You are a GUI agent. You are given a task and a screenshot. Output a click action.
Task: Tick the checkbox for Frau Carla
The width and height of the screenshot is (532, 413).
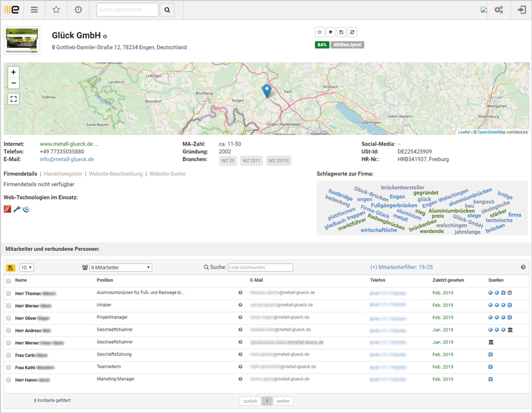pos(8,354)
